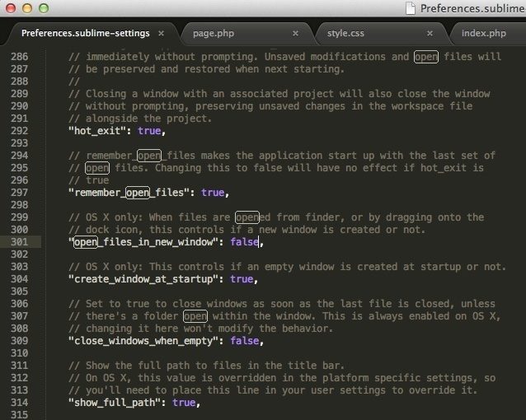Click the "show_full_path" setting key
The width and height of the screenshot is (526, 420).
click(x=115, y=402)
